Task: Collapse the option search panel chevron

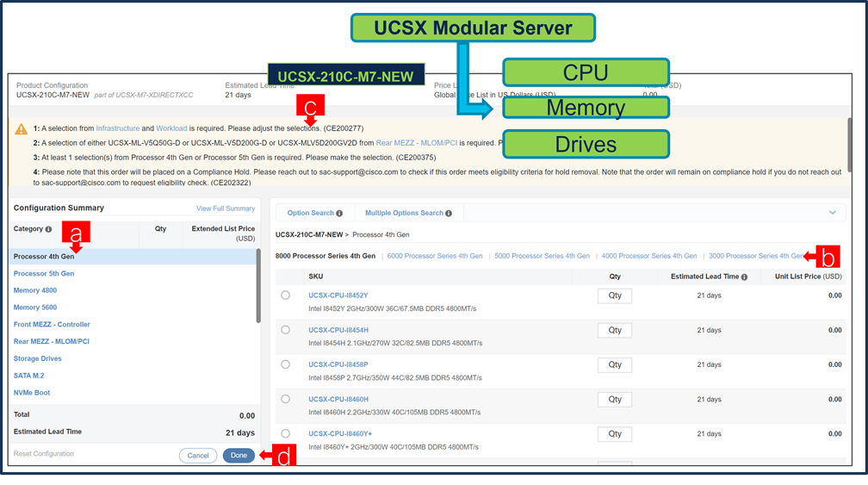Action: click(x=832, y=213)
